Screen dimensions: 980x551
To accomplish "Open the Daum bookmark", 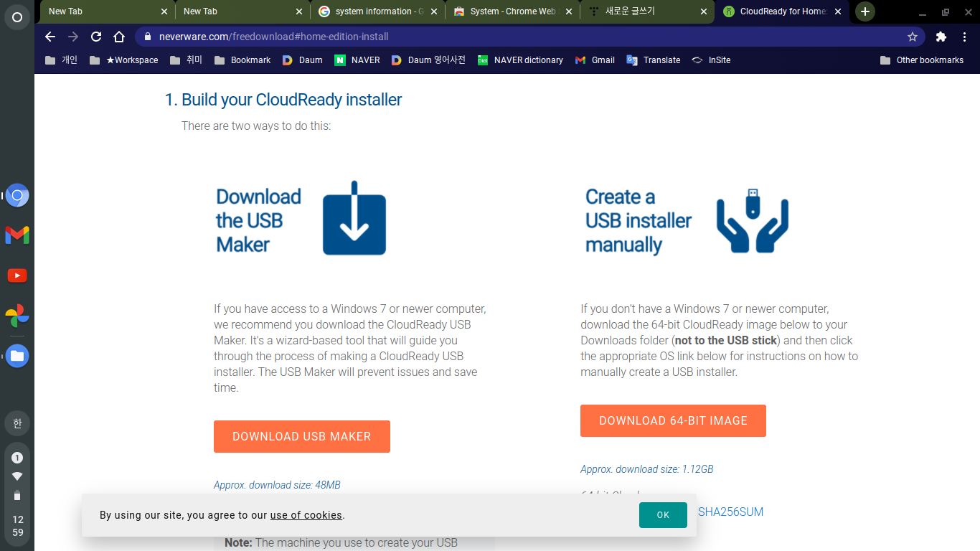I will click(x=302, y=60).
